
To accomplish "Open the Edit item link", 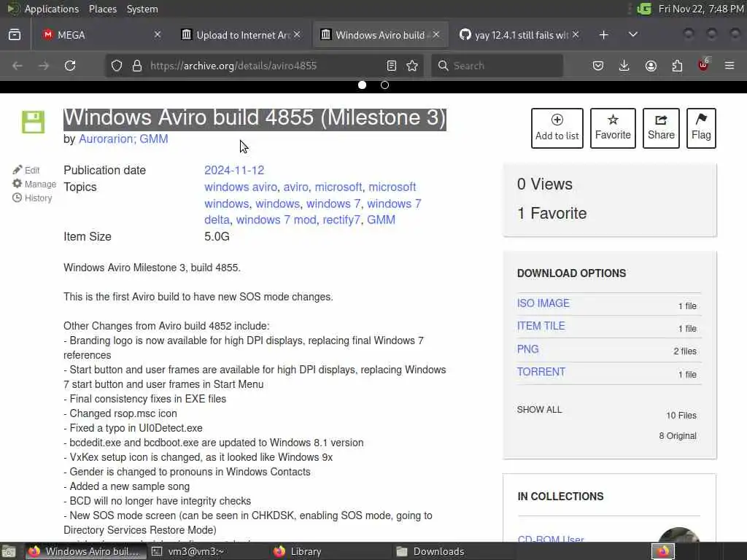I will pos(26,170).
